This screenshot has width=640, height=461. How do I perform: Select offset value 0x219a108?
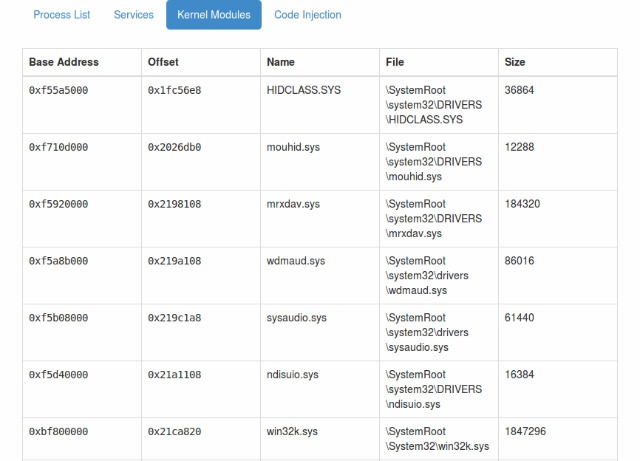pyautogui.click(x=174, y=261)
